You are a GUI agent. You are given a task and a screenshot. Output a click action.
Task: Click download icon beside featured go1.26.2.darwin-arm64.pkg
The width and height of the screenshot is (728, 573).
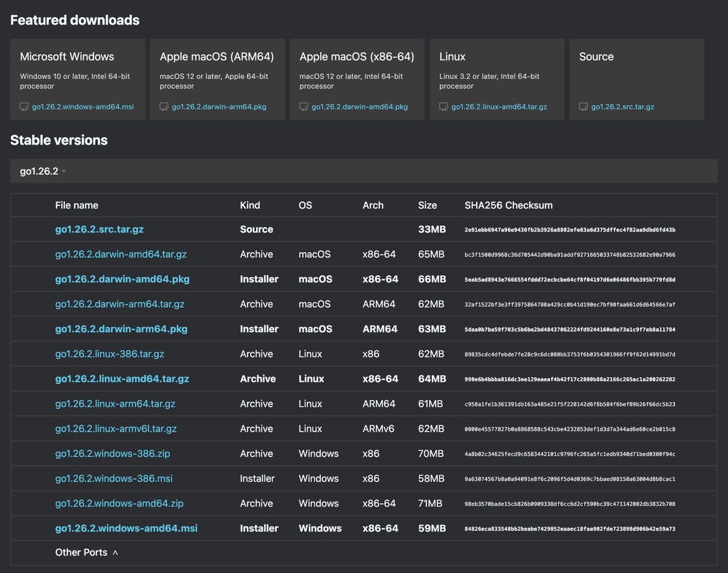pyautogui.click(x=164, y=107)
